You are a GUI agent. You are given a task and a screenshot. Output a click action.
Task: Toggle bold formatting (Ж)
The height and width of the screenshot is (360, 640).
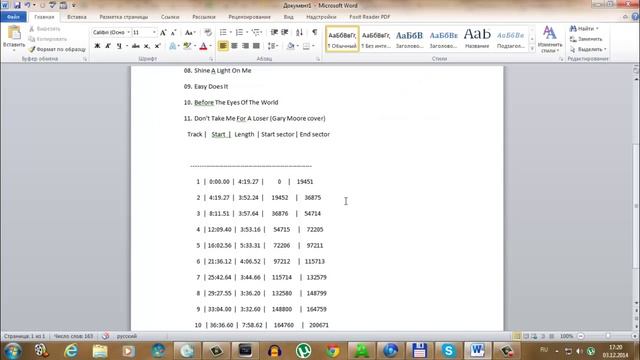[x=97, y=46]
